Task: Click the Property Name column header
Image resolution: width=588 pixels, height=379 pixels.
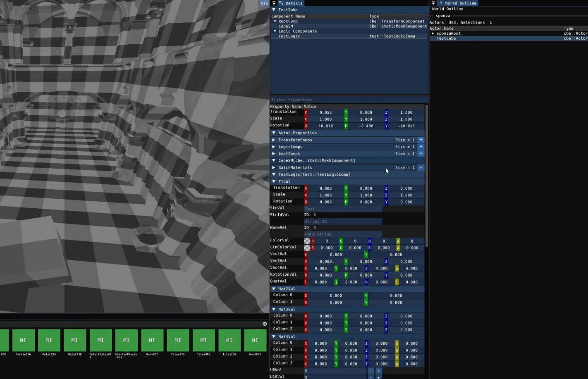Action: click(x=286, y=106)
